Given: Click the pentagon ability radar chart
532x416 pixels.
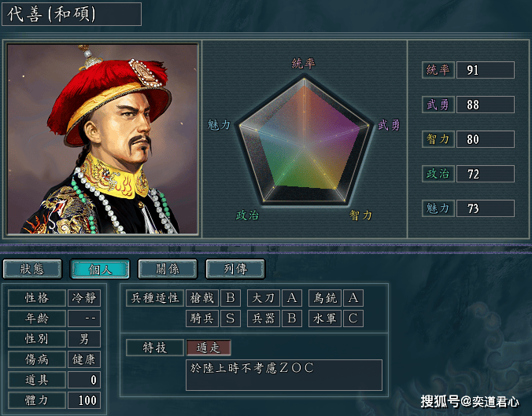Looking at the screenshot, I should (x=304, y=141).
